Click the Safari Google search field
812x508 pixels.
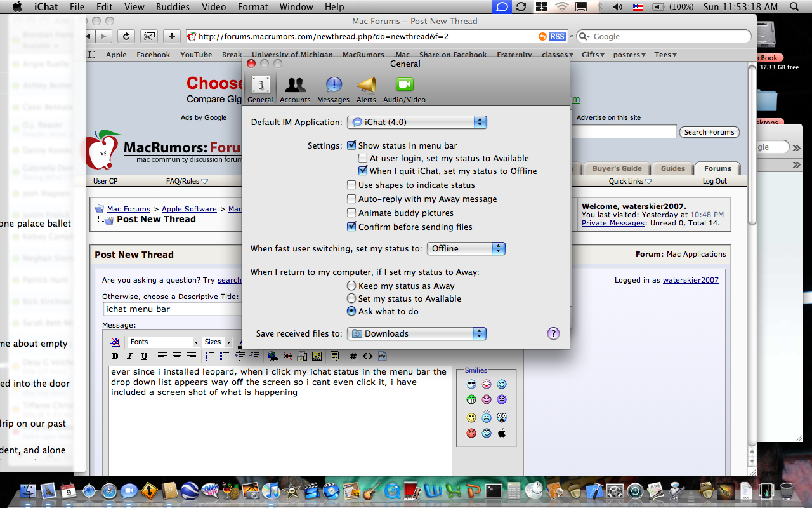click(x=664, y=37)
